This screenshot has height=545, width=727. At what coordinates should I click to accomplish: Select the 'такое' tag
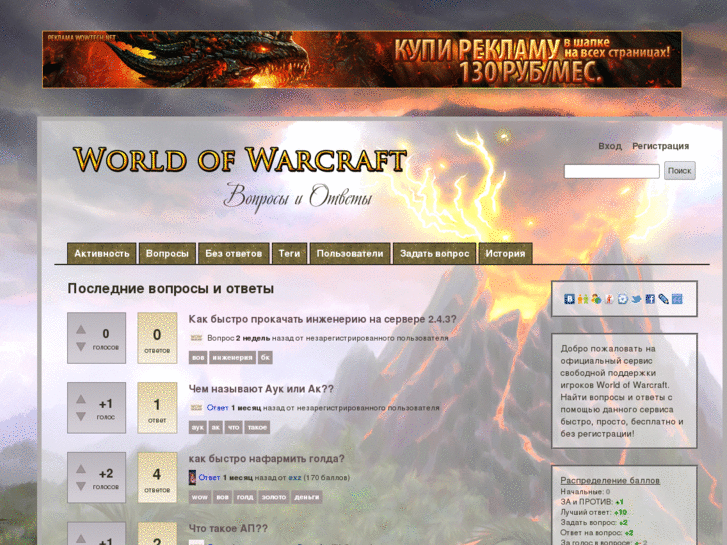click(x=257, y=427)
